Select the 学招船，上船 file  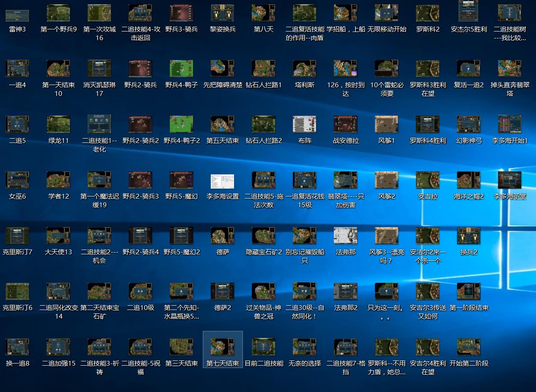[x=346, y=14]
